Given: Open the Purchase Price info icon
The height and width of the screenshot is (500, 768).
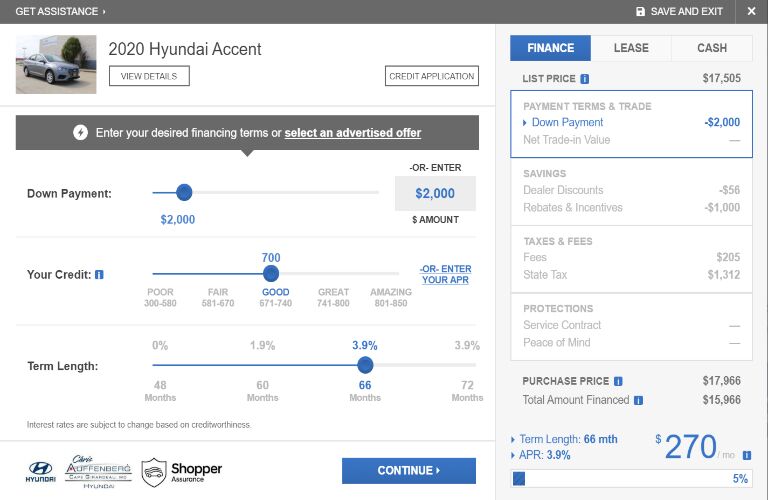Looking at the screenshot, I should 618,381.
